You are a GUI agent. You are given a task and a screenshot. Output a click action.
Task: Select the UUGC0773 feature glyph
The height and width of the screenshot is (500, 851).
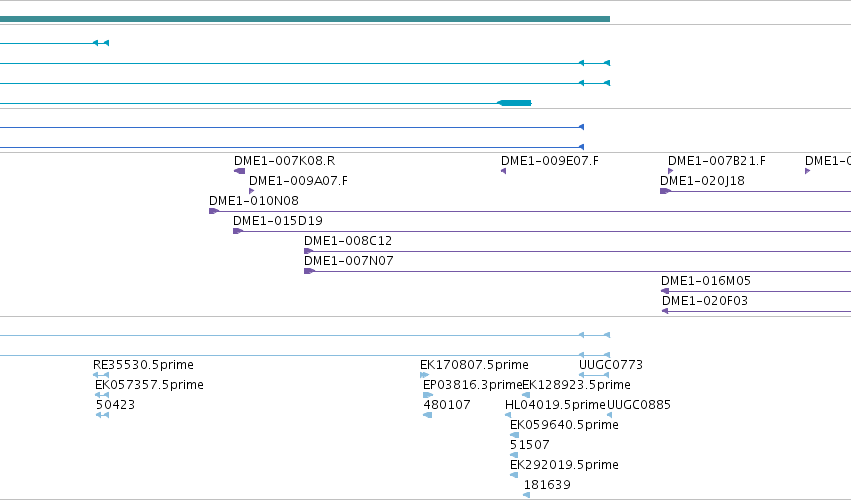pyautogui.click(x=594, y=375)
